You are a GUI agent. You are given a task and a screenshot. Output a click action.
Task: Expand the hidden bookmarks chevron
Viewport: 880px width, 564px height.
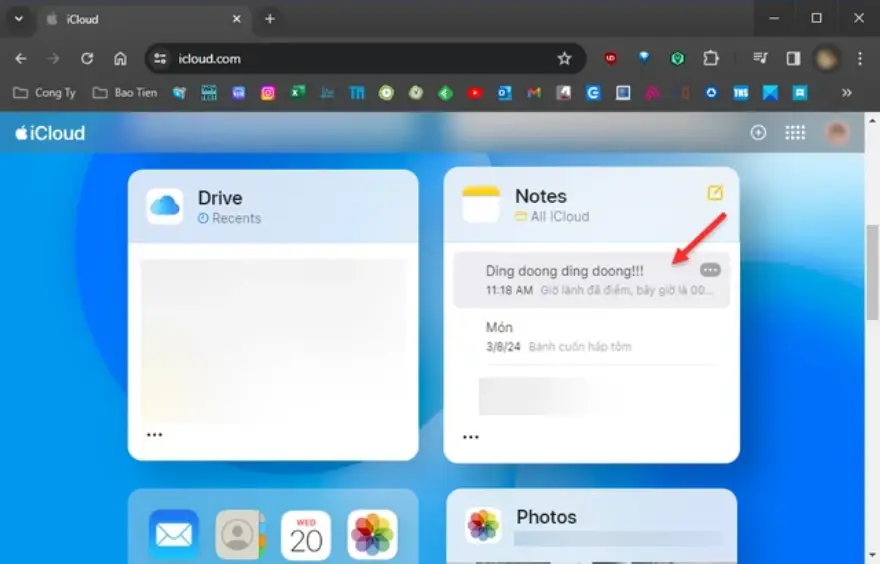point(847,93)
